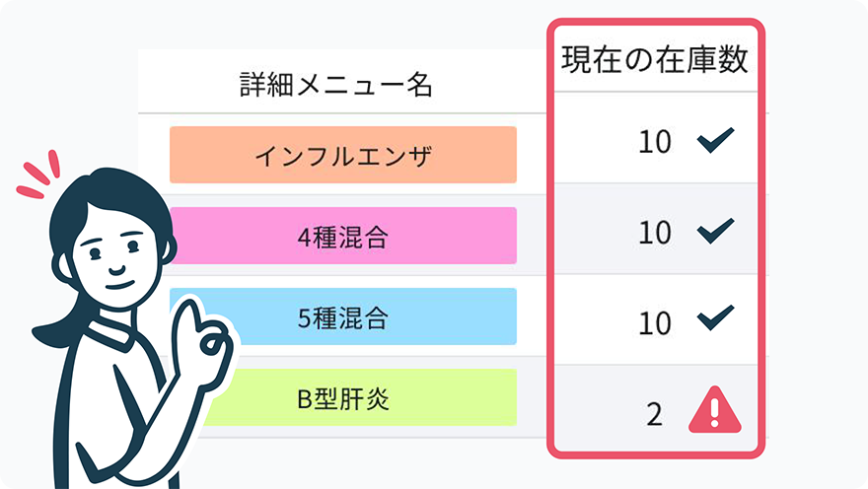Select the blue 5種混合 menu label
Screen dimensions: 868x489
point(343,316)
